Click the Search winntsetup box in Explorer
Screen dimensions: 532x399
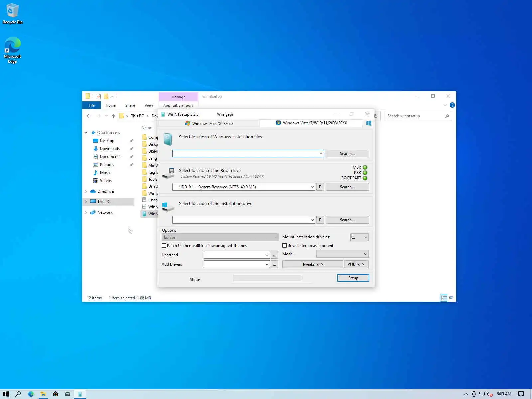tap(418, 116)
